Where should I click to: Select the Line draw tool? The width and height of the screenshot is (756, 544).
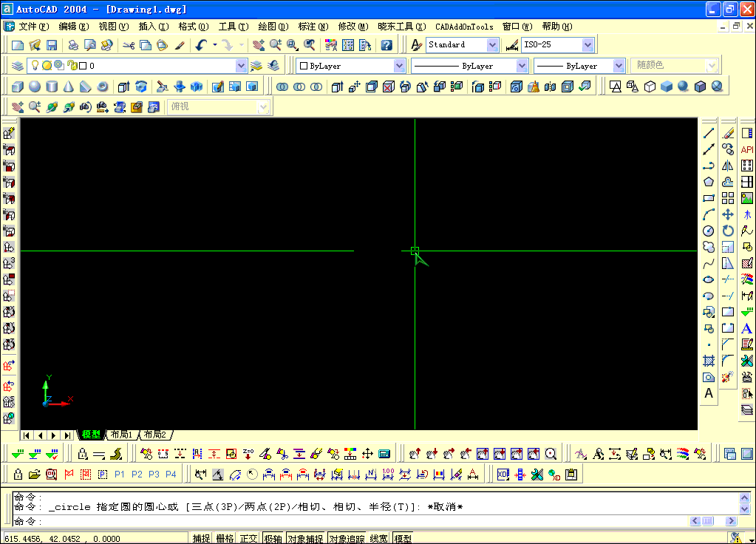point(708,133)
